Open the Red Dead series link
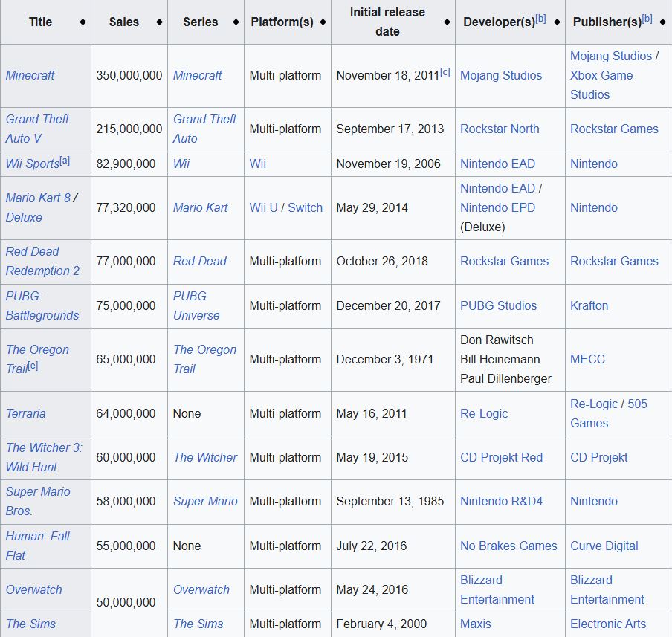Viewport: 672px width, 637px height. pyautogui.click(x=200, y=261)
